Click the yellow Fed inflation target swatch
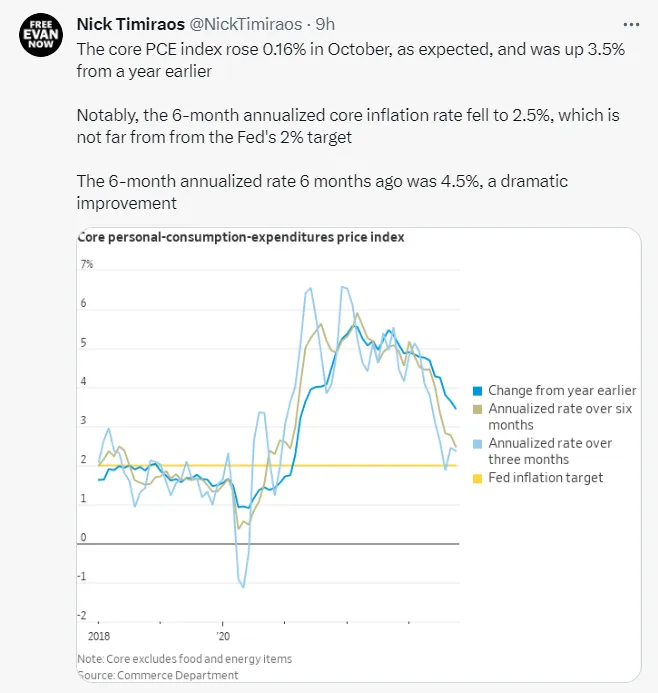This screenshot has height=693, width=658. pos(478,478)
